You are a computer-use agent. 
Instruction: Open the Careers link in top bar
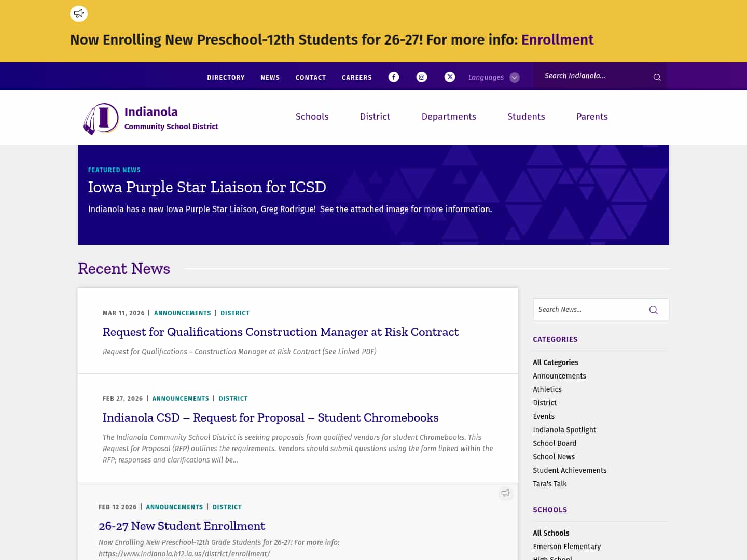point(357,78)
